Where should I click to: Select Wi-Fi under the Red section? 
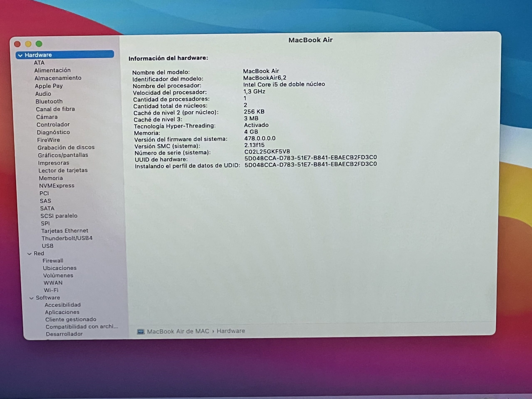pyautogui.click(x=51, y=290)
